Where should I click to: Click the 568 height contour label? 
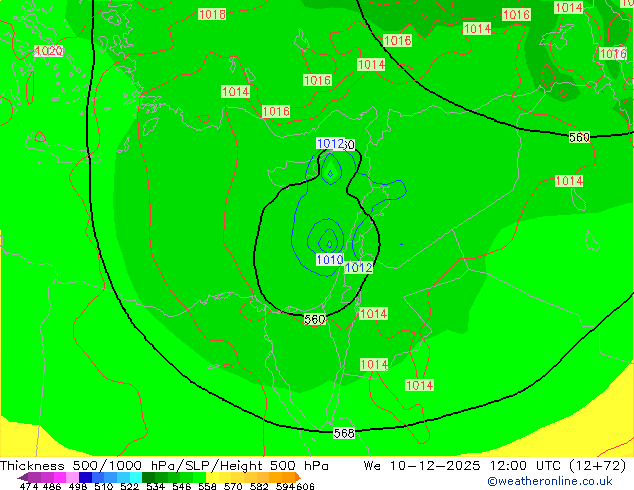(x=344, y=433)
